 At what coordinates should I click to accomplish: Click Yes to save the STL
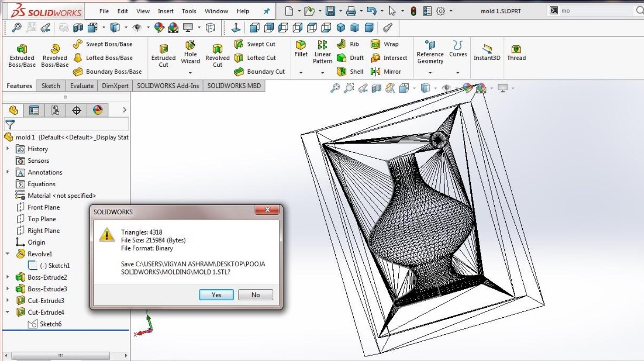216,295
